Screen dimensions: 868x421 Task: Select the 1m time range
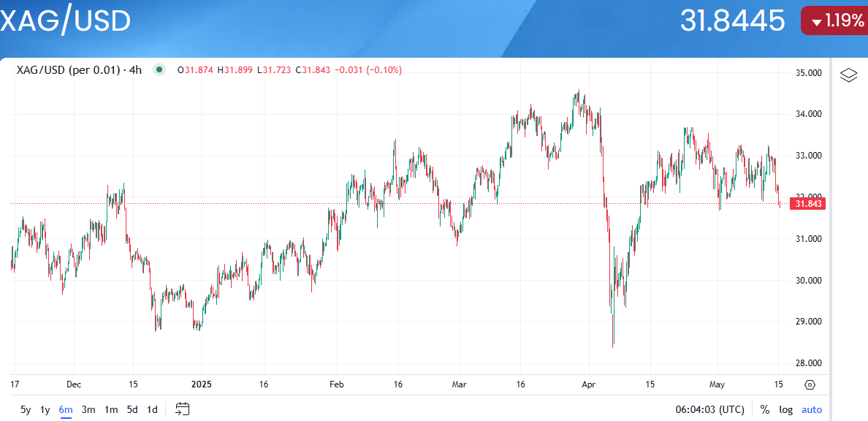click(x=111, y=409)
